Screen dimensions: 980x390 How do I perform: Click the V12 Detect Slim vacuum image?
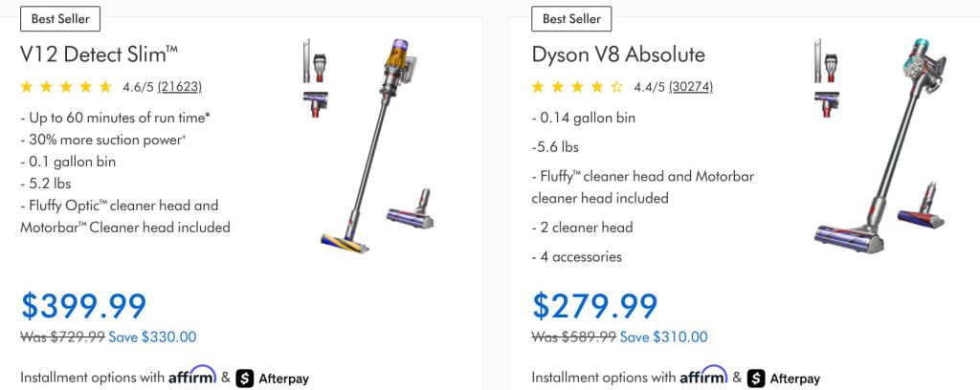[x=373, y=143]
